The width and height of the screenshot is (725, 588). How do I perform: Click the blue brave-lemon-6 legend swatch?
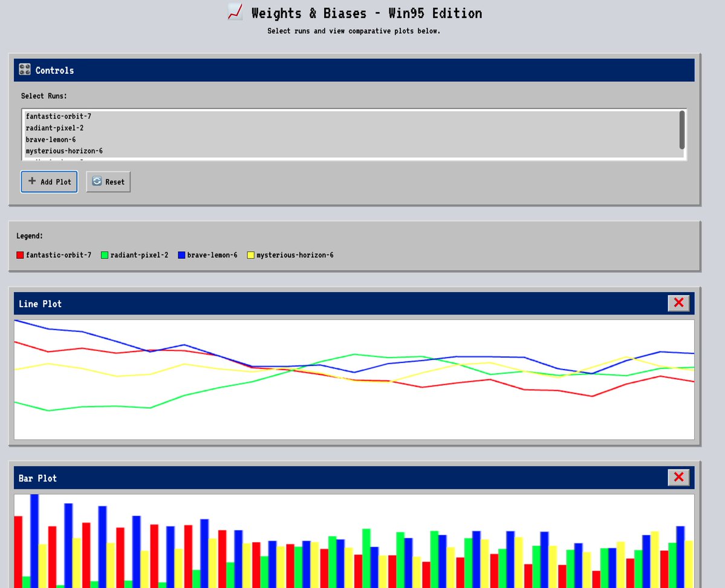(x=181, y=255)
